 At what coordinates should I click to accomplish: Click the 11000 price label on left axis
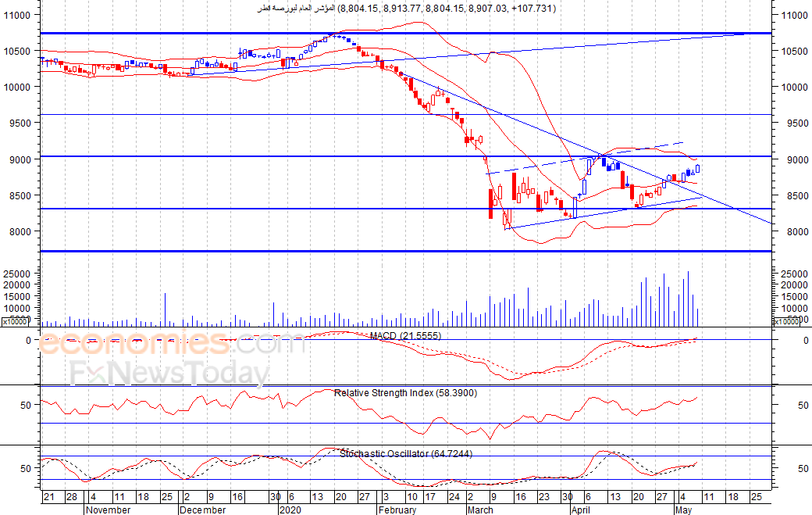tap(17, 15)
